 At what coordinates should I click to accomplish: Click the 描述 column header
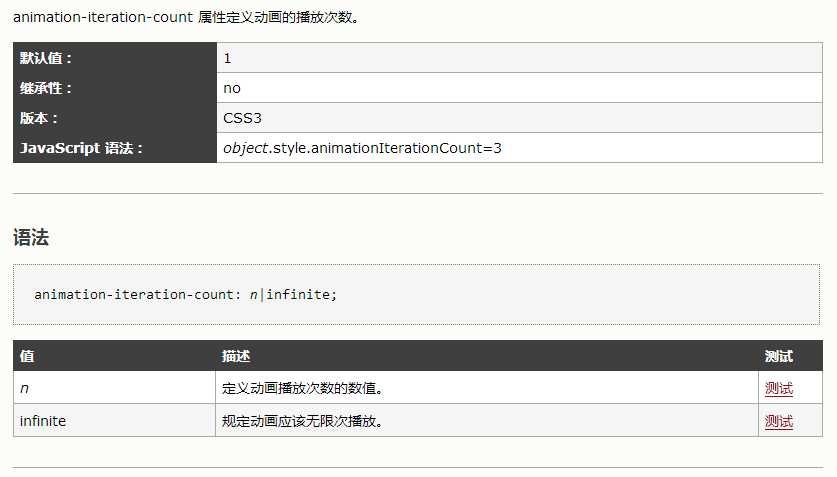[x=487, y=356]
